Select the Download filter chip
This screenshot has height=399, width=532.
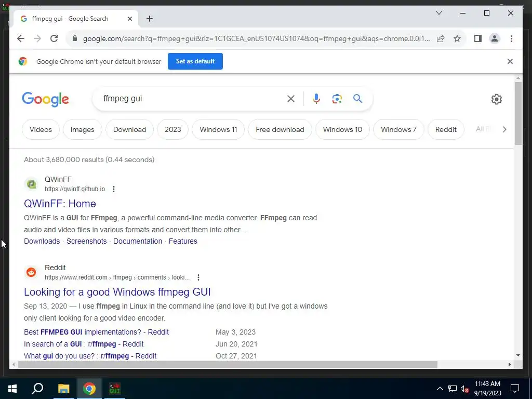(129, 129)
